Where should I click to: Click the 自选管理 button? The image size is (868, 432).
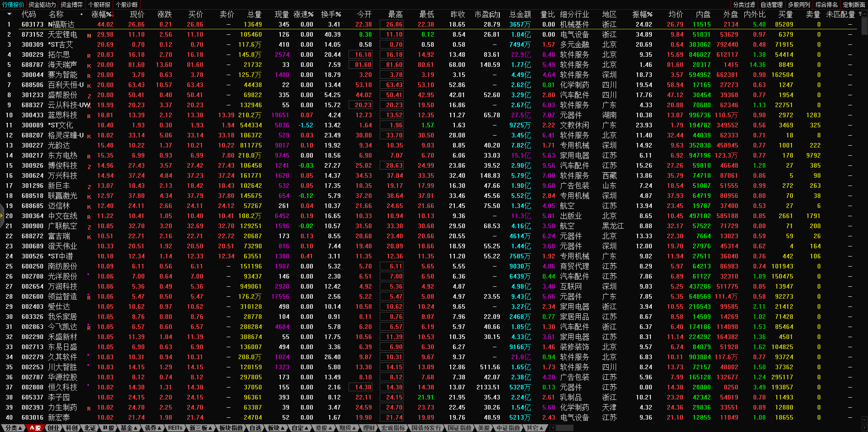tap(771, 5)
